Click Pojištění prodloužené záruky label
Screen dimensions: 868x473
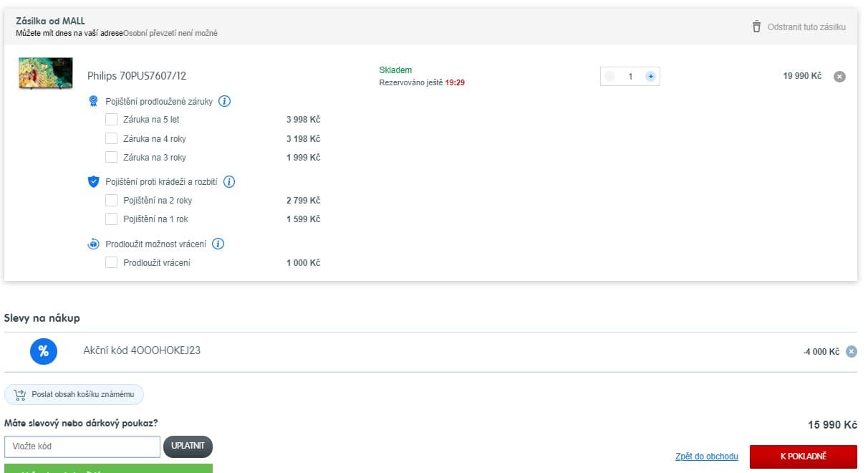tap(159, 101)
